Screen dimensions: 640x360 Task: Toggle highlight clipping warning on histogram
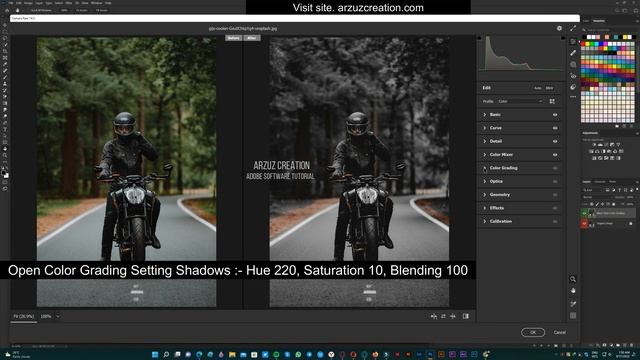pyautogui.click(x=563, y=38)
